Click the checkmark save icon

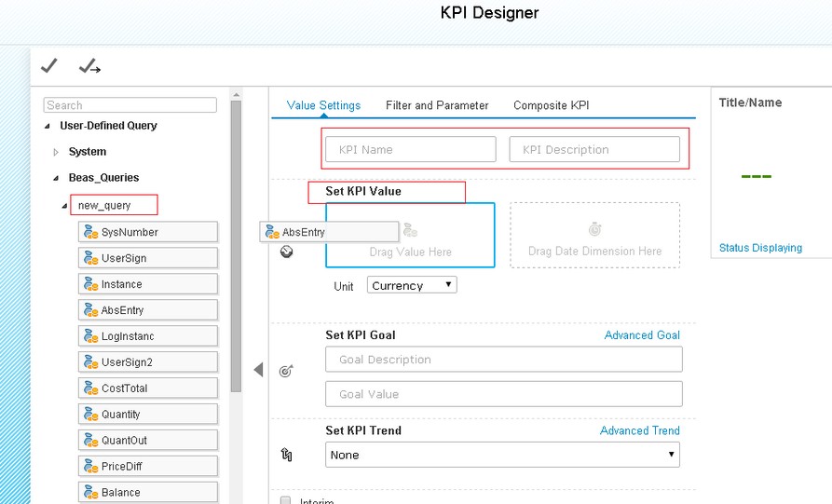click(49, 65)
